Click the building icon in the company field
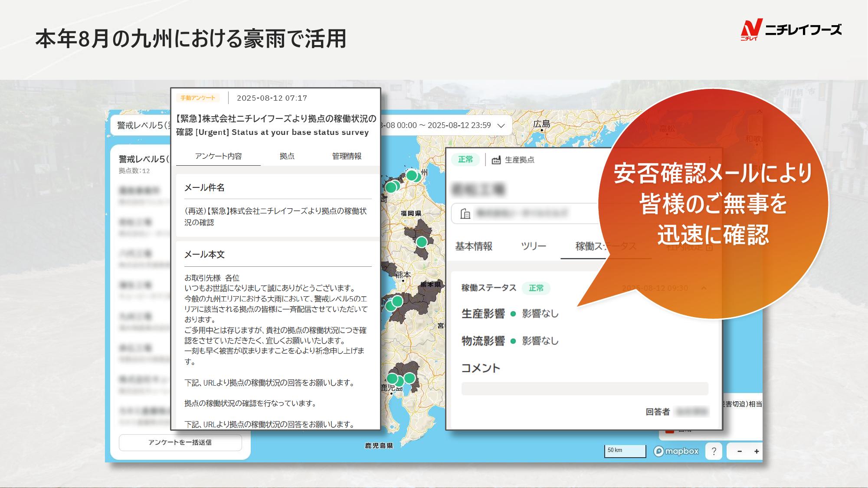Screen dimensions: 868x488 coord(465,213)
